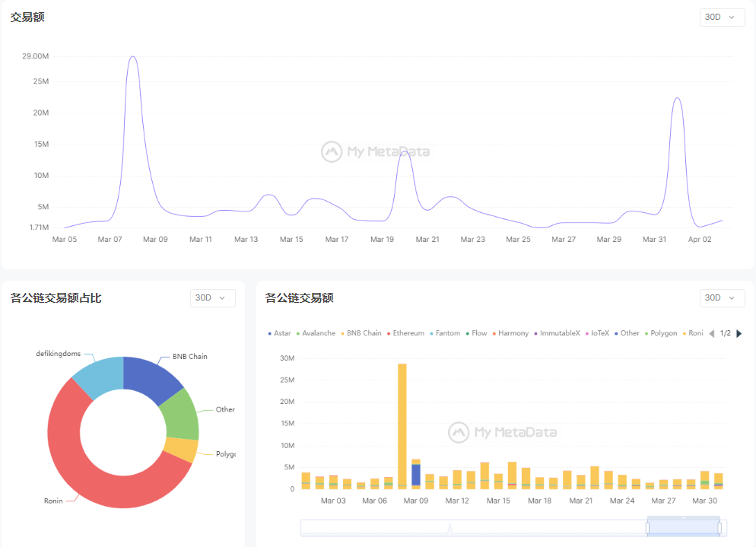Toggle Ethereum legend item
The width and height of the screenshot is (756, 547).
405,333
